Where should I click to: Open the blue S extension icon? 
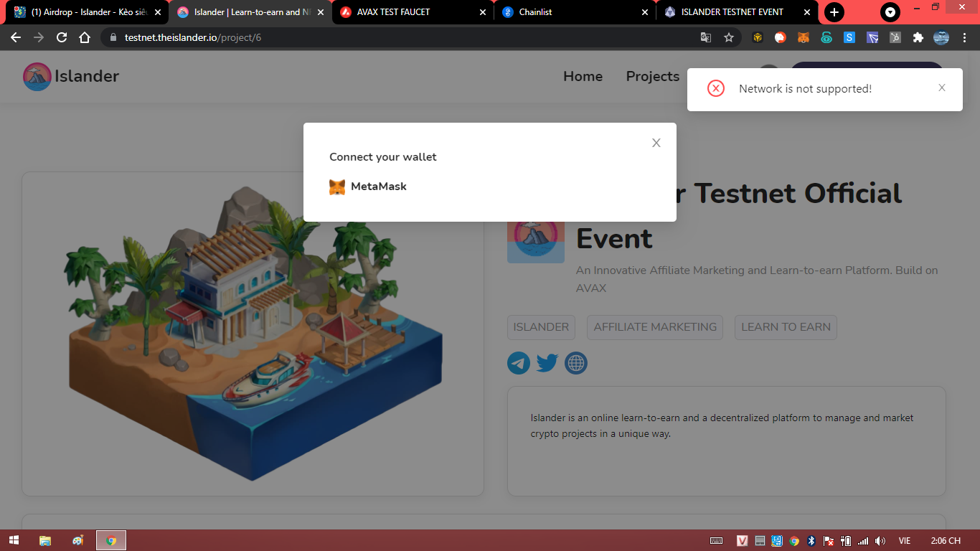point(849,37)
